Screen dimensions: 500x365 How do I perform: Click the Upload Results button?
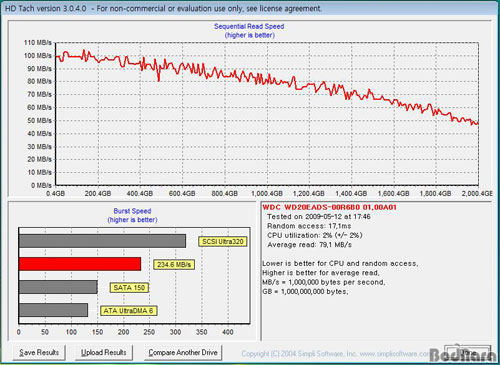tap(104, 352)
